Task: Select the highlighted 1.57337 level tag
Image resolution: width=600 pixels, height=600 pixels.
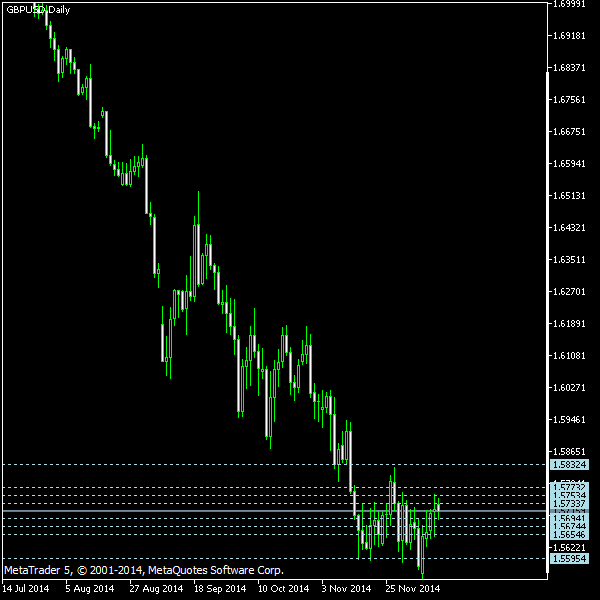Action: (x=569, y=504)
